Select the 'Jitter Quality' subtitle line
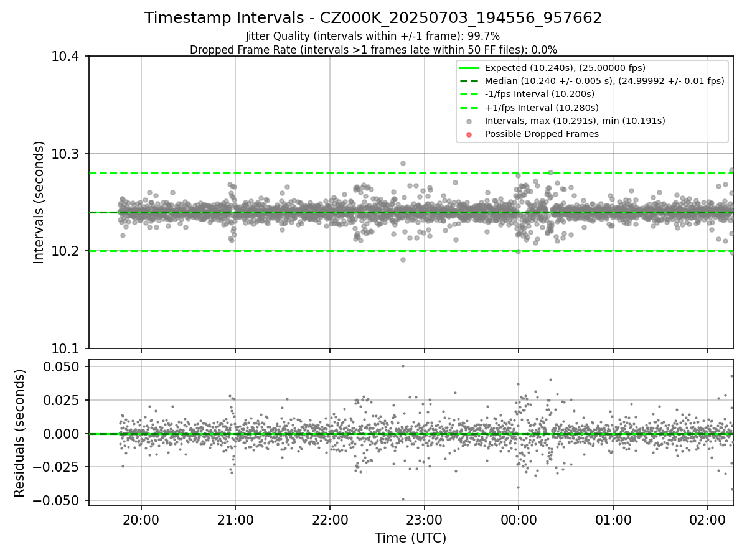Viewport: 747px width, 560px height. pyautogui.click(x=374, y=36)
